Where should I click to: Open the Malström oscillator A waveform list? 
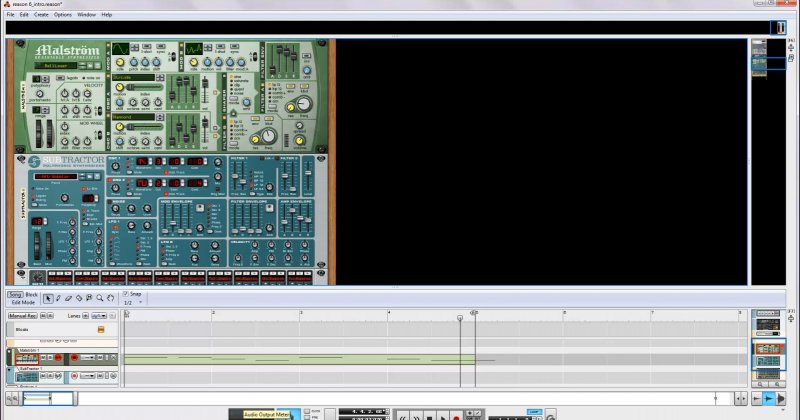coord(135,77)
